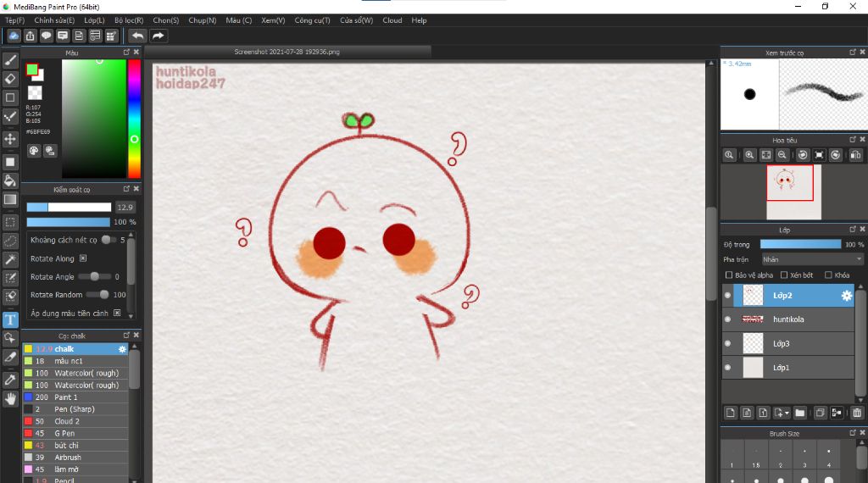Select the Text tool
This screenshot has width=868, height=483.
coord(10,319)
